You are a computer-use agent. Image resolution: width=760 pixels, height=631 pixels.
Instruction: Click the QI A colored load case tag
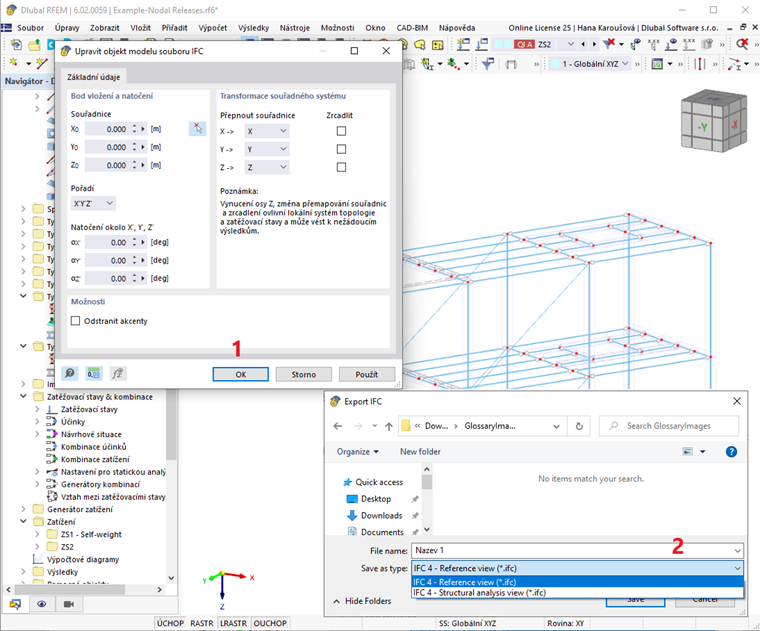coord(524,45)
